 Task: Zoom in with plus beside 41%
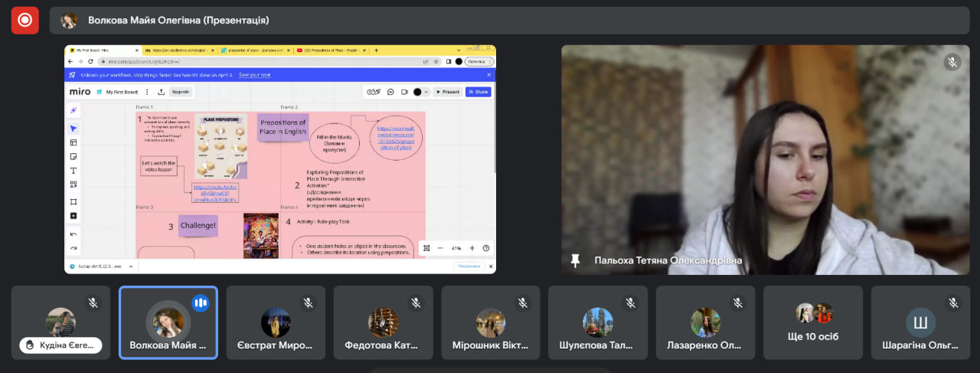pos(472,248)
